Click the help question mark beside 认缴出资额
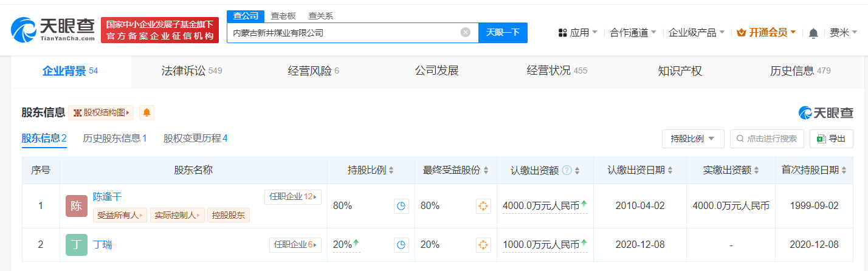The image size is (868, 271). tap(567, 171)
